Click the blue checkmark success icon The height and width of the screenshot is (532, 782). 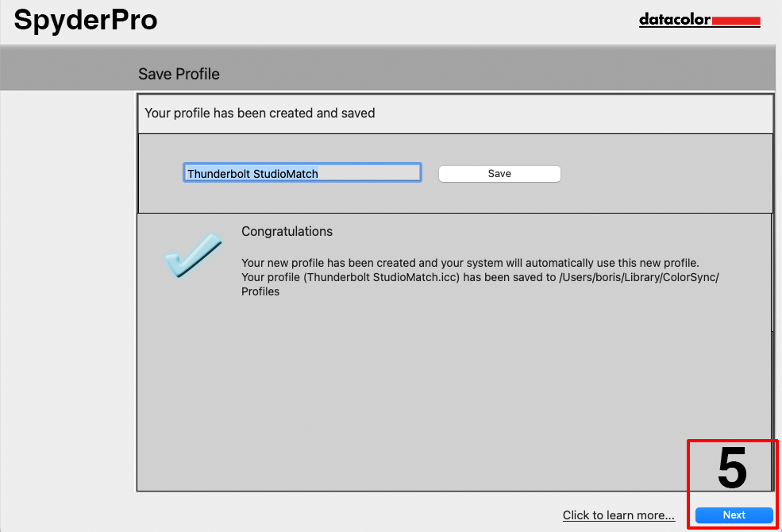[193, 255]
